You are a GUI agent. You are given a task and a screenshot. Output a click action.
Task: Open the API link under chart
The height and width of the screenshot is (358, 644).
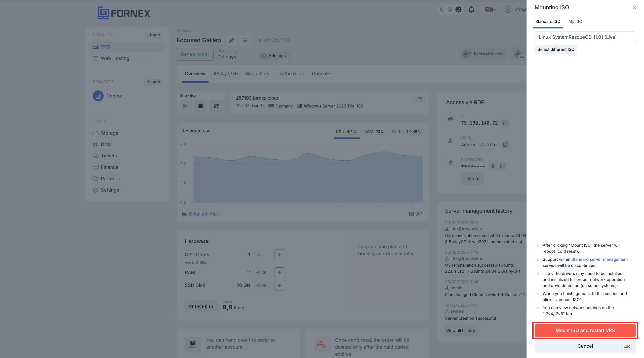[416, 214]
